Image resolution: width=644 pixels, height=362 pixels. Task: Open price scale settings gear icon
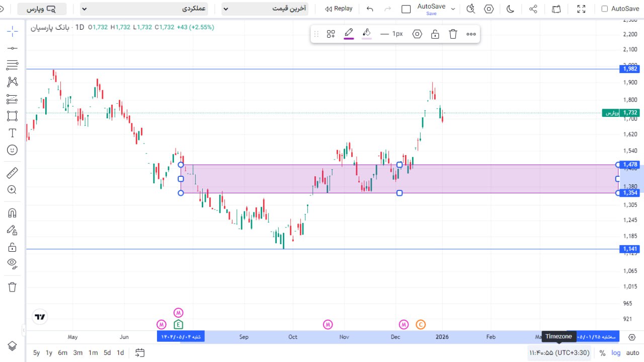tap(632, 337)
